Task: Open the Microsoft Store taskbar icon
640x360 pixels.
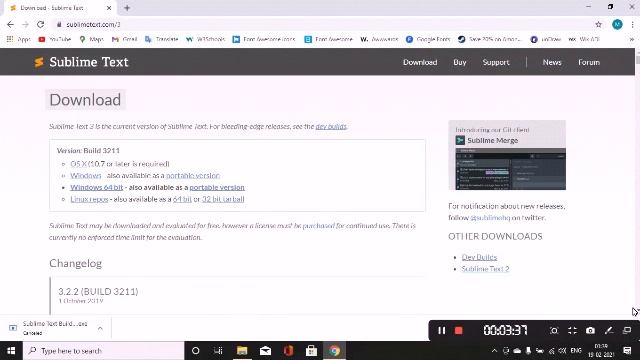Action: pyautogui.click(x=311, y=351)
